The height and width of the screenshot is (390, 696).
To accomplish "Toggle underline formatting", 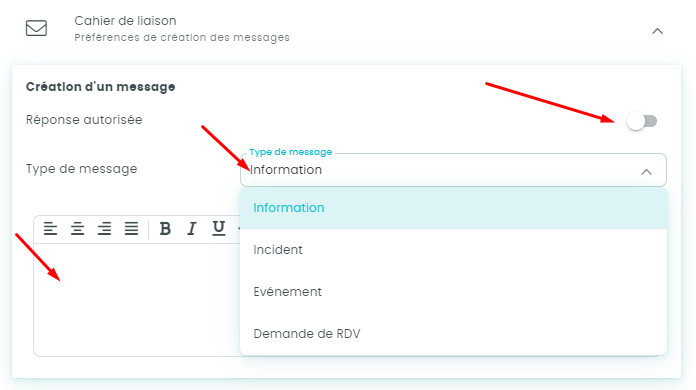I will tap(218, 228).
